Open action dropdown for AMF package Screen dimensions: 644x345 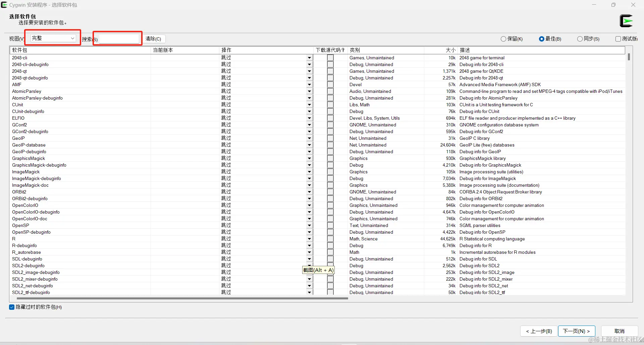(309, 85)
